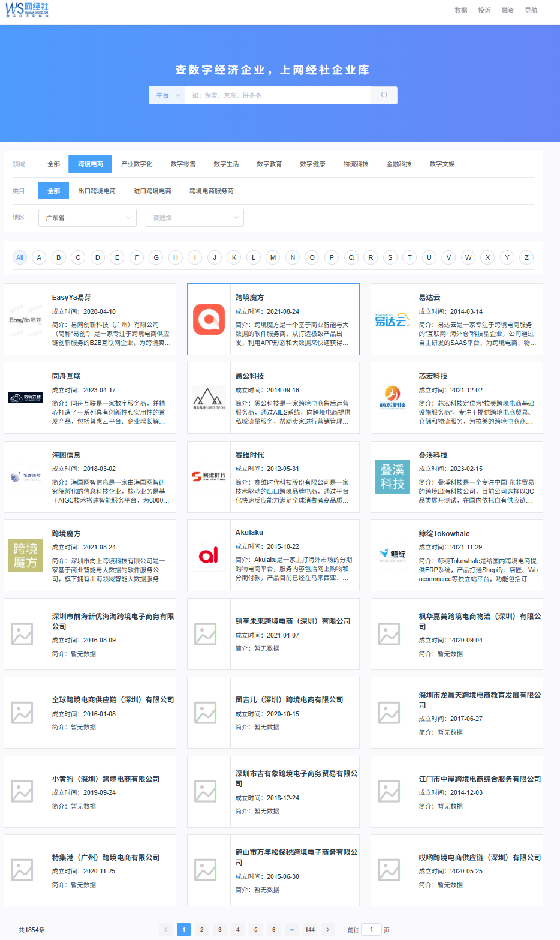This screenshot has width=560, height=940.
Task: Switch to 数字文娱 field
Action: pyautogui.click(x=442, y=164)
